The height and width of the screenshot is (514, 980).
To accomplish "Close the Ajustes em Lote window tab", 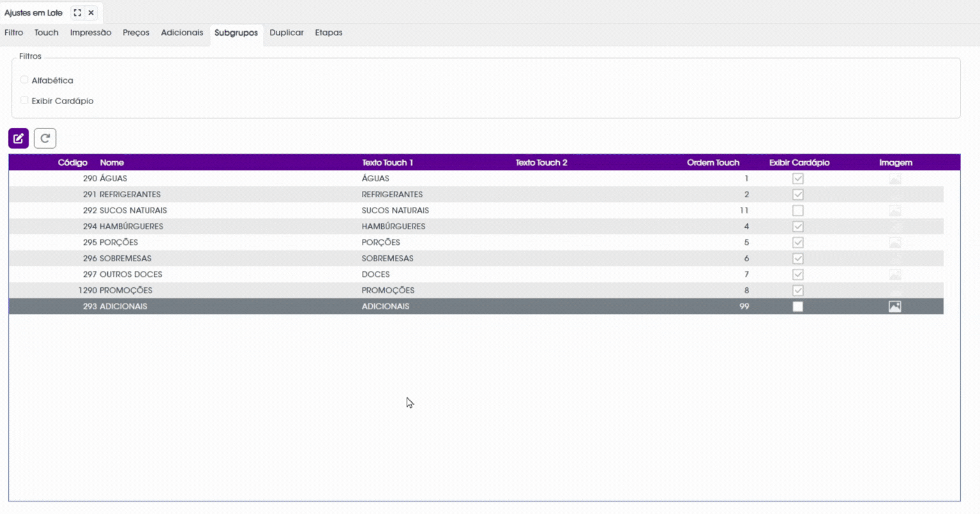I will point(91,13).
